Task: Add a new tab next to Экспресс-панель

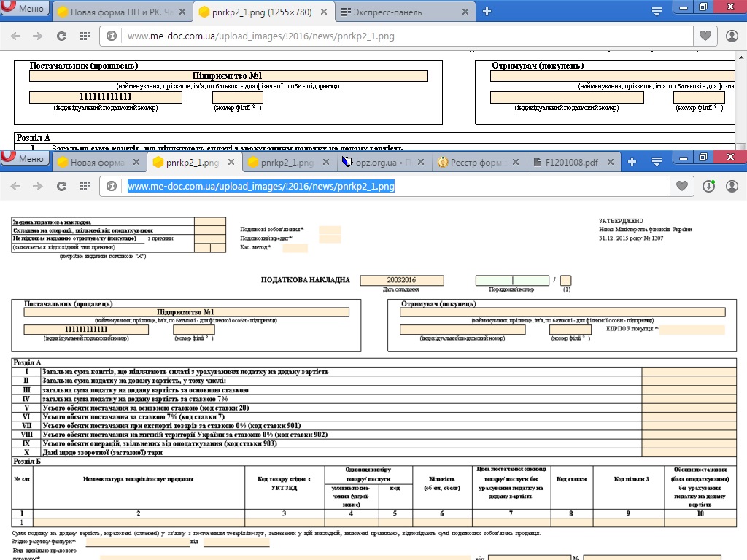Action: click(487, 12)
